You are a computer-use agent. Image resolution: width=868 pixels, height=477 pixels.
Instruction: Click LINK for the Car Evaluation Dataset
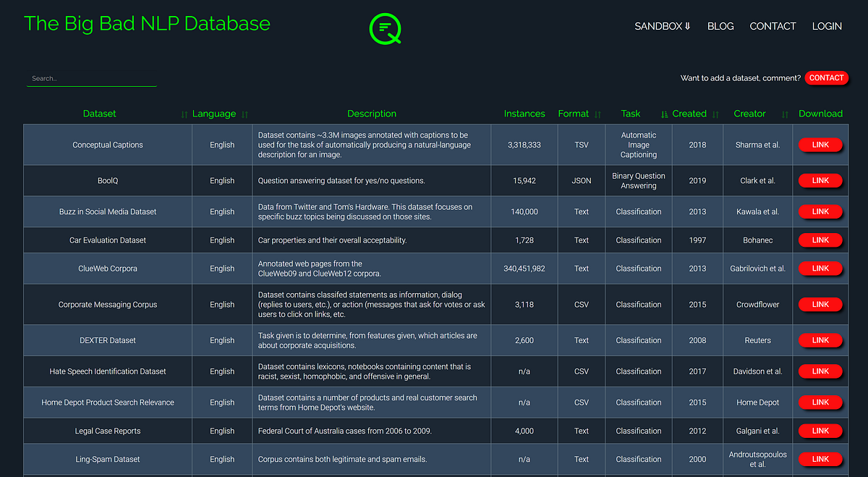820,240
